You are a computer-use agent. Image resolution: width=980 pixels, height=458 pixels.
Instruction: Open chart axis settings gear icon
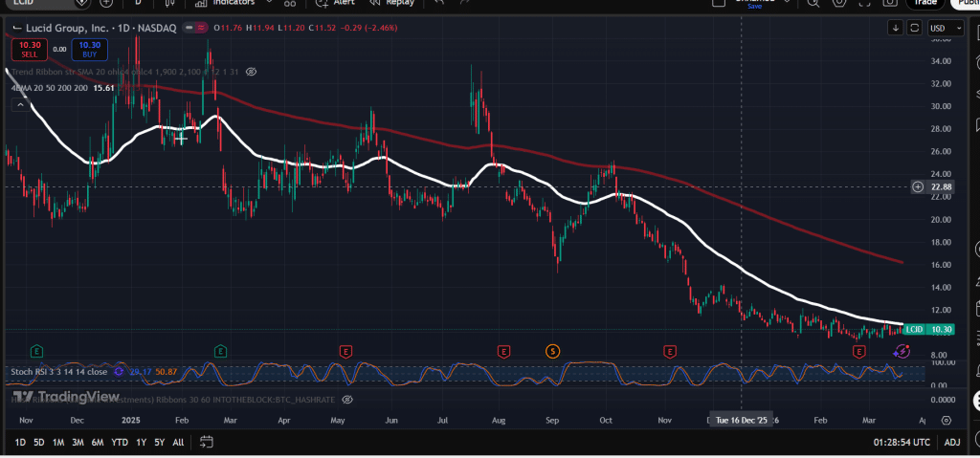[x=946, y=420]
